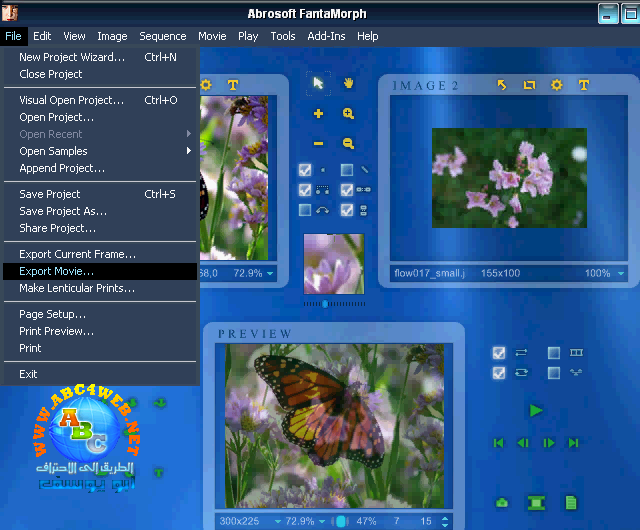This screenshot has width=640, height=530.
Task: Toggle the dotted frame checkbox
Action: 305,190
